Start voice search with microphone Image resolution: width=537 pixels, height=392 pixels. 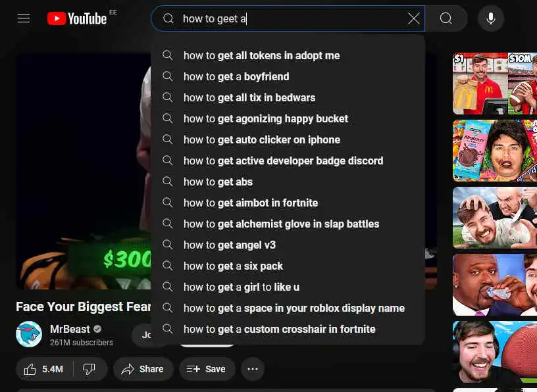(491, 18)
